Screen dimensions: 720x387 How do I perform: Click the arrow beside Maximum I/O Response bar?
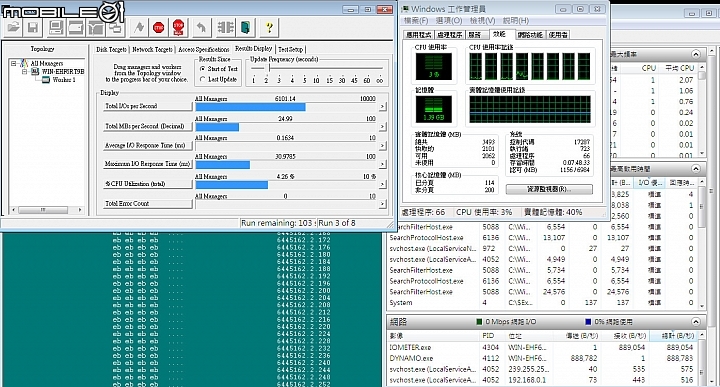pyautogui.click(x=382, y=164)
